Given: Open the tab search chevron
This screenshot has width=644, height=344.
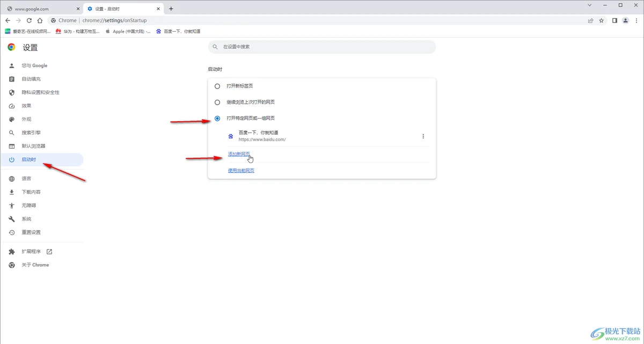Looking at the screenshot, I should pos(589,5).
